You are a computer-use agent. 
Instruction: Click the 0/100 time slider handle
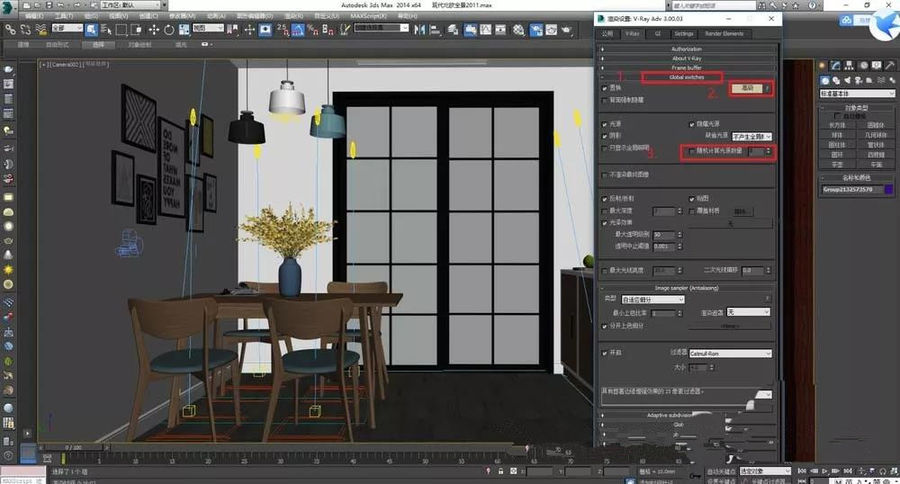73,447
